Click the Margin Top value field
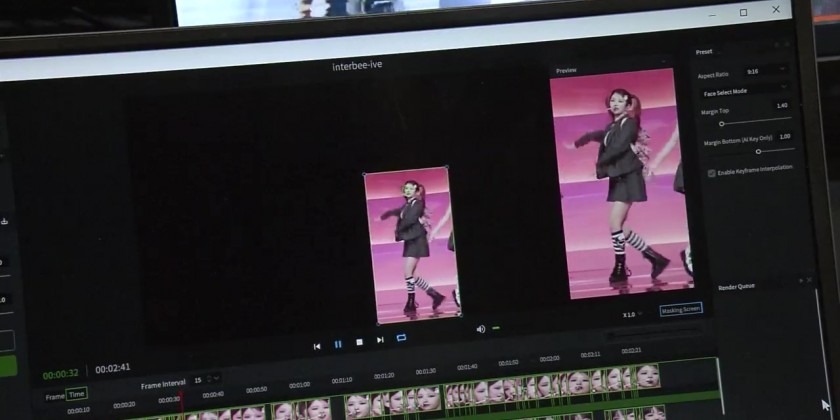The width and height of the screenshot is (840, 420). point(780,105)
